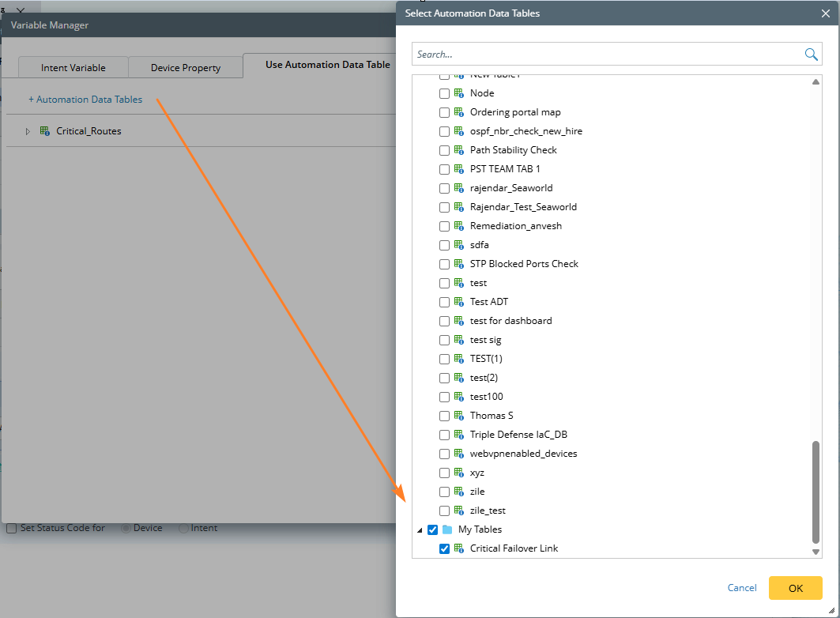The width and height of the screenshot is (840, 618).
Task: Click the Test ADT table icon
Action: [459, 302]
